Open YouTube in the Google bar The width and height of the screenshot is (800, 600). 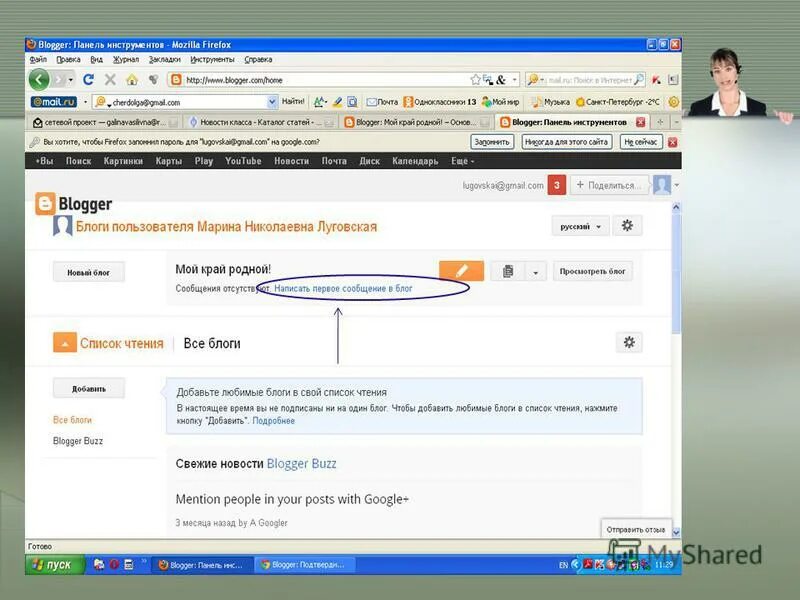coord(243,161)
